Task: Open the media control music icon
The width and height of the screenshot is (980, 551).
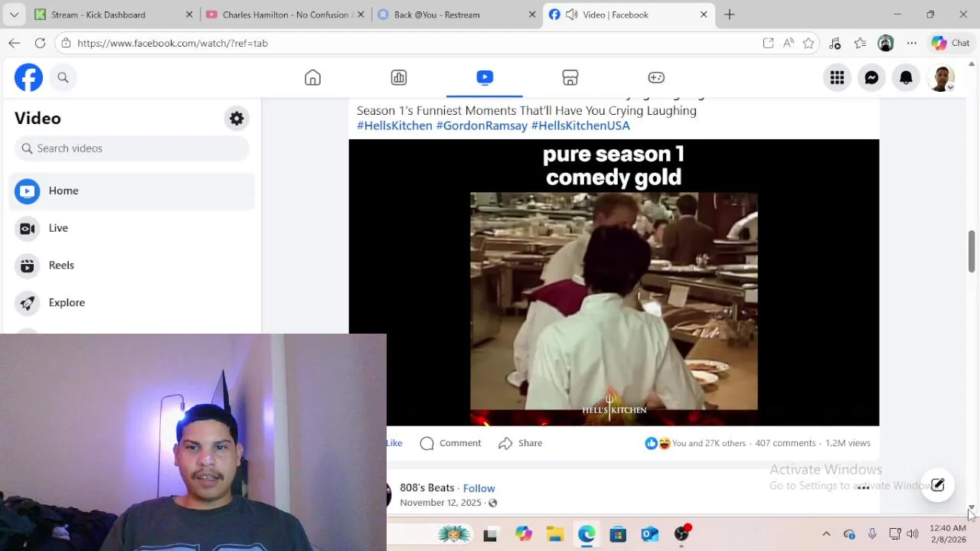Action: 835,43
